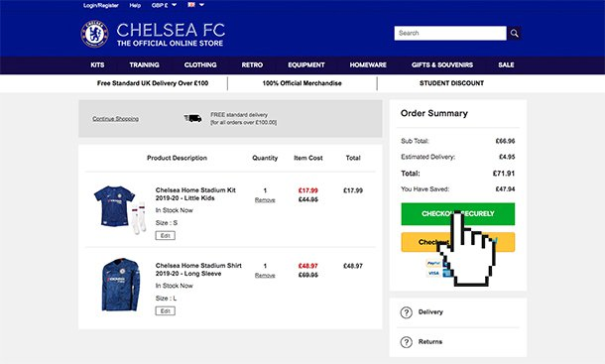Click the Chelsea FC club crest logo
This screenshot has height=364, width=605.
click(x=94, y=34)
